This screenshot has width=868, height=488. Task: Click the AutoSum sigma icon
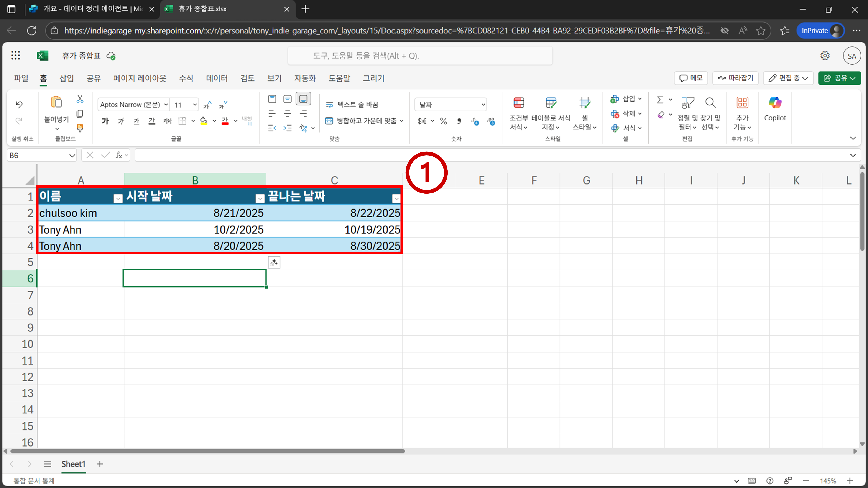point(660,100)
